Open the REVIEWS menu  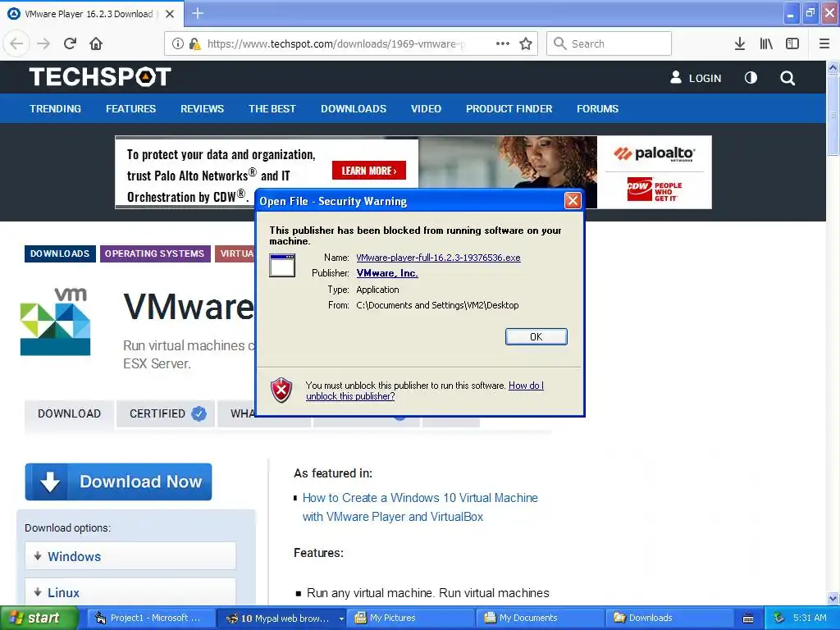pyautogui.click(x=202, y=109)
